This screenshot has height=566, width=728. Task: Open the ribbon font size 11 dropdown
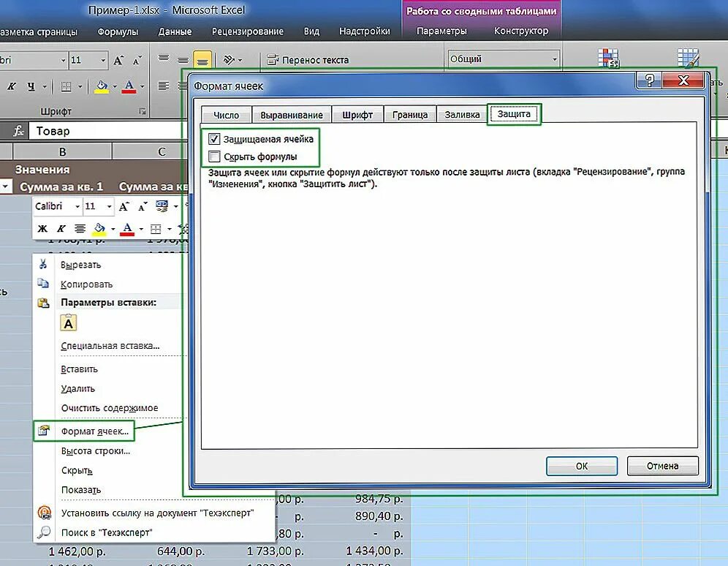coord(103,61)
